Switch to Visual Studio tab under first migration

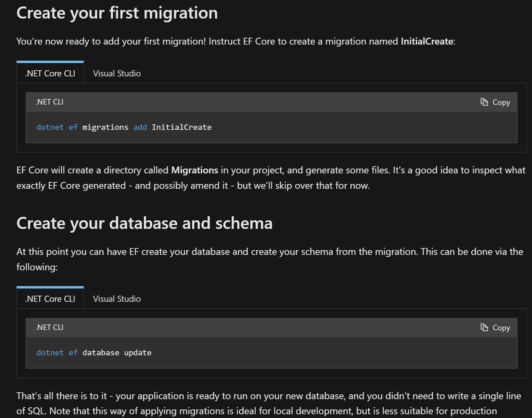pyautogui.click(x=117, y=73)
